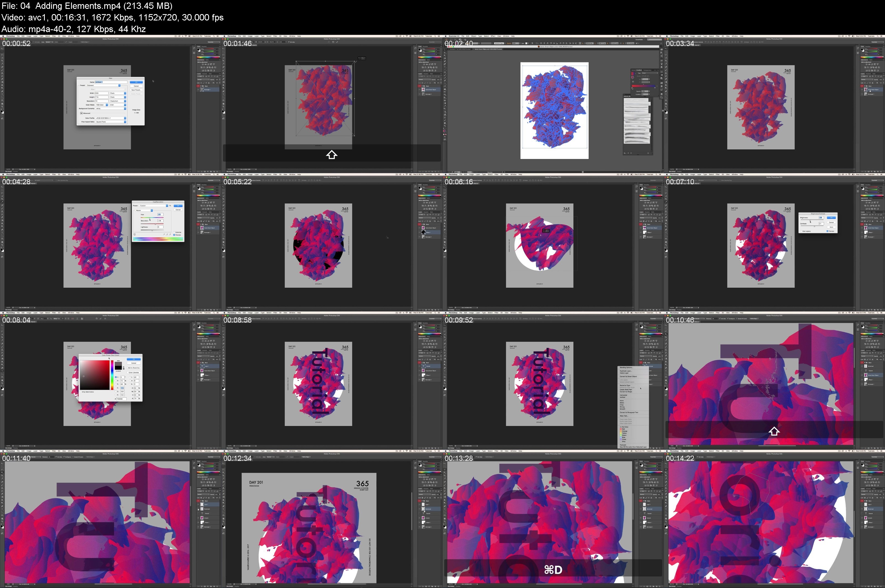The width and height of the screenshot is (885, 588).
Task: Select Gradient tool in 00:09:52 frame toolbar
Action: (x=445, y=359)
